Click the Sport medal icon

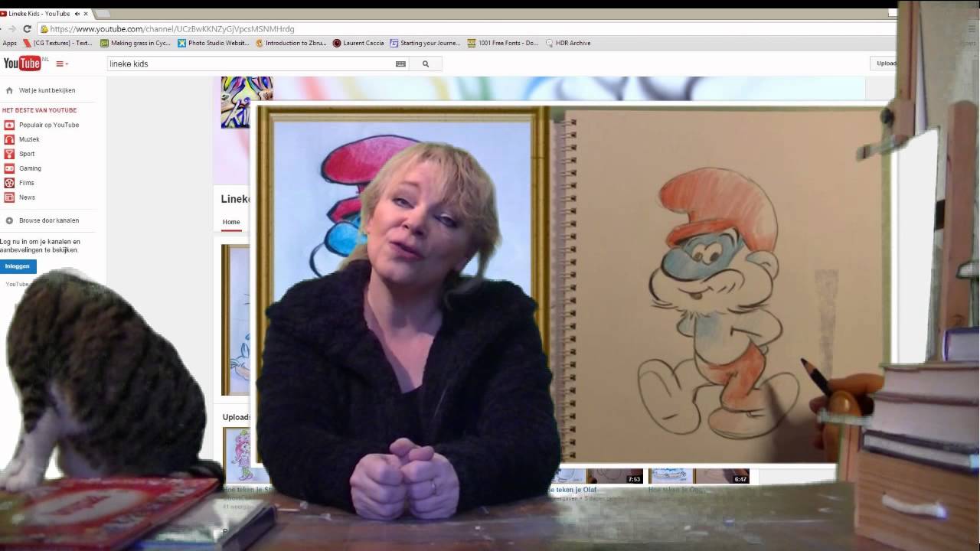point(9,154)
